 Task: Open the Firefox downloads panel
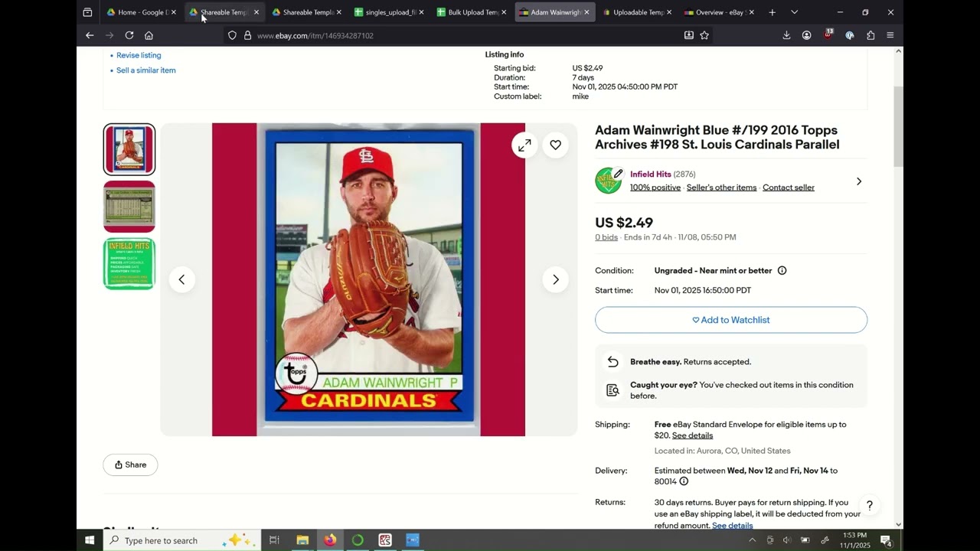click(x=786, y=35)
